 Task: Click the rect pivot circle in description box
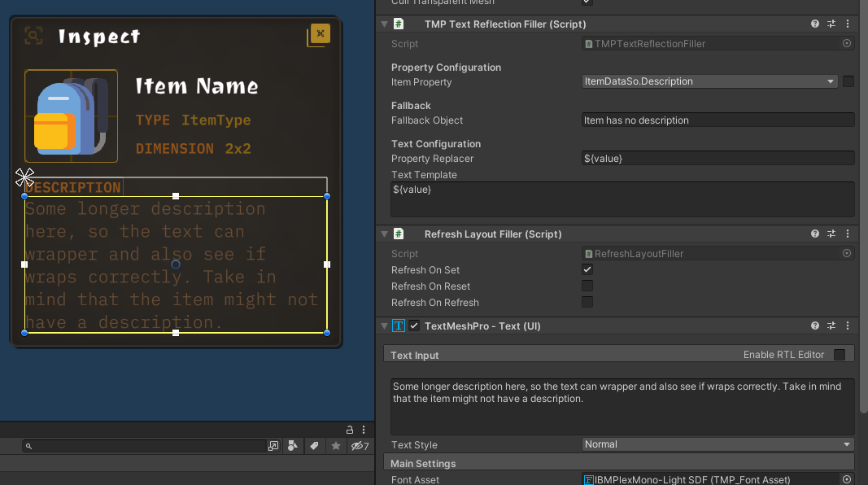click(176, 264)
